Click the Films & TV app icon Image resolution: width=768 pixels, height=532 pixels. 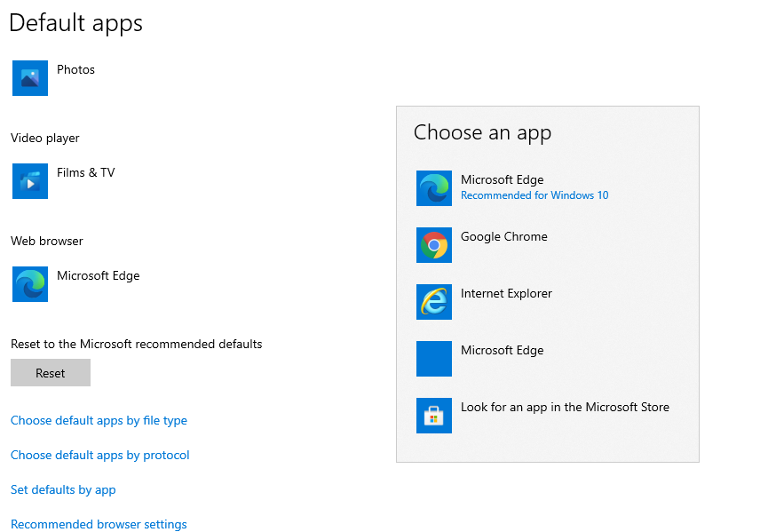pos(30,181)
